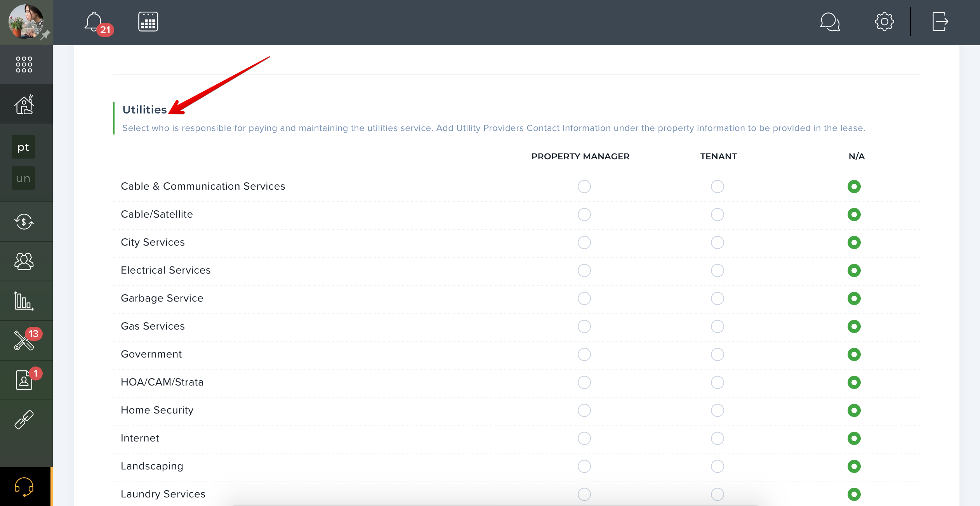The height and width of the screenshot is (506, 980).
Task: Set Government to Tenant
Action: 717,354
